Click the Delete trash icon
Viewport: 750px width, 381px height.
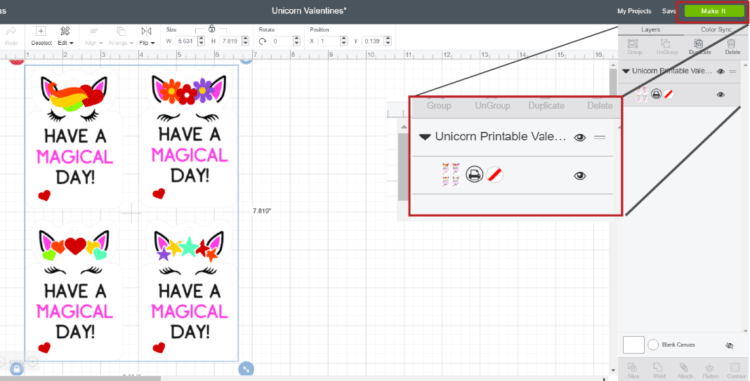click(x=732, y=44)
